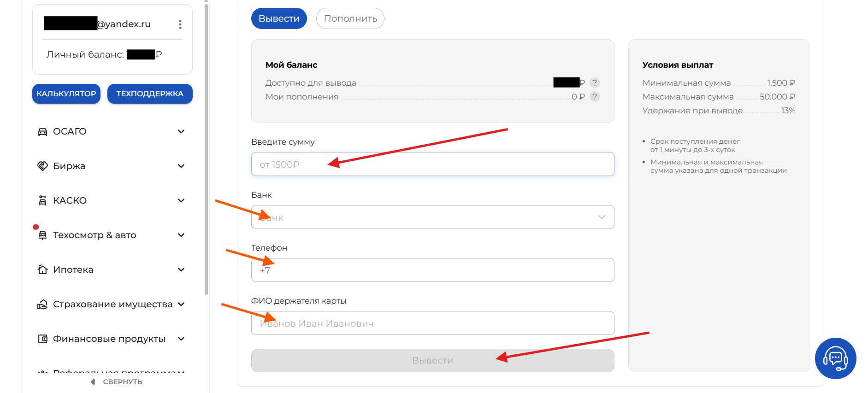Open the КАЛЬКУЛЯТОР button
868x393 pixels.
(66, 94)
